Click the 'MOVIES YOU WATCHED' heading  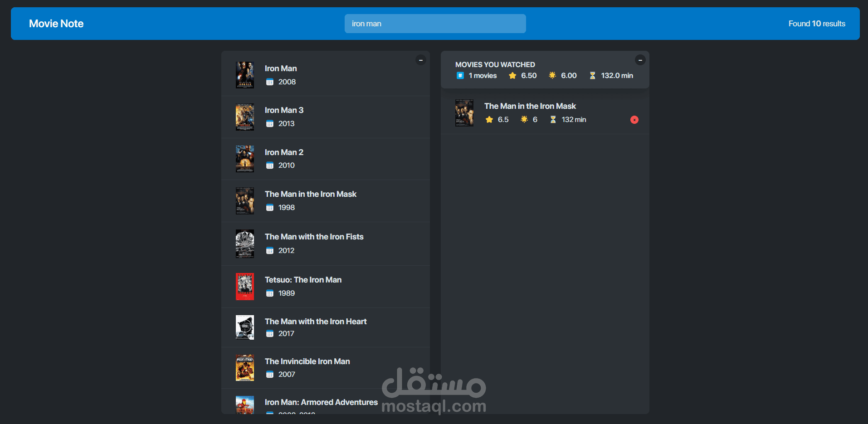(495, 64)
